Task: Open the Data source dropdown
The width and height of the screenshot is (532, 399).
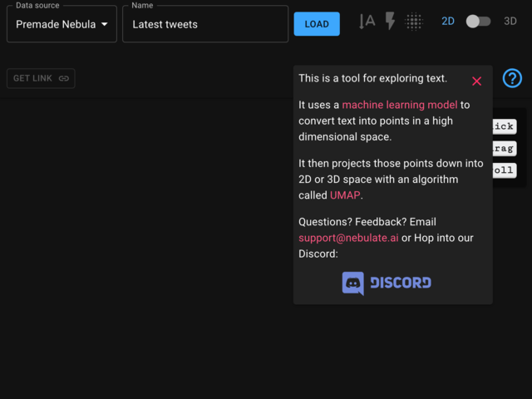Action: tap(62, 24)
